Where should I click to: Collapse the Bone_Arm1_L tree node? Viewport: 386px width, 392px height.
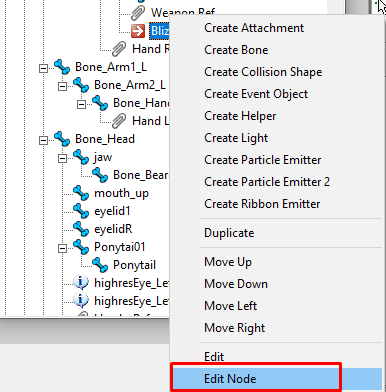point(43,68)
